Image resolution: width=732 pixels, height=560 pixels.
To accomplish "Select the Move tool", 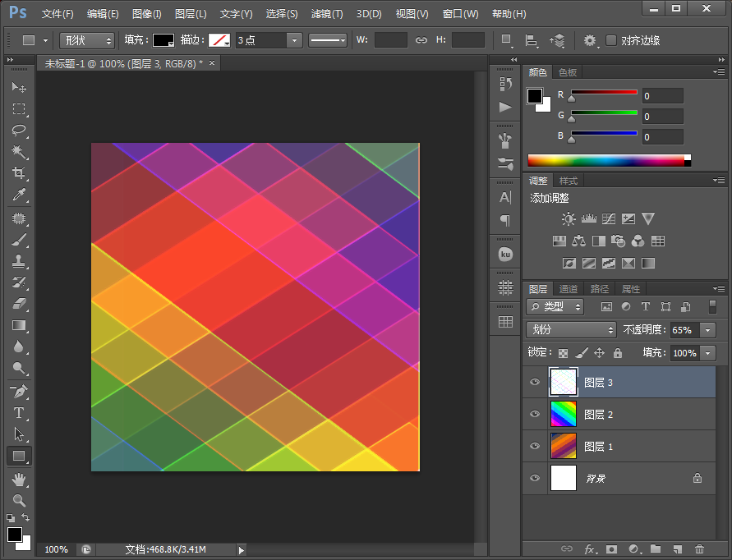I will point(19,88).
